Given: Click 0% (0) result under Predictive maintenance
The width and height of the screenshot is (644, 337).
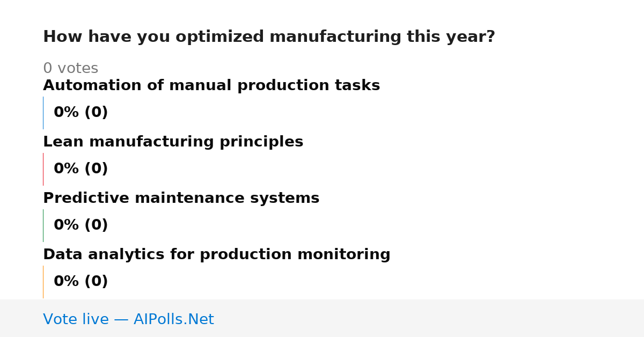Looking at the screenshot, I should point(81,225).
